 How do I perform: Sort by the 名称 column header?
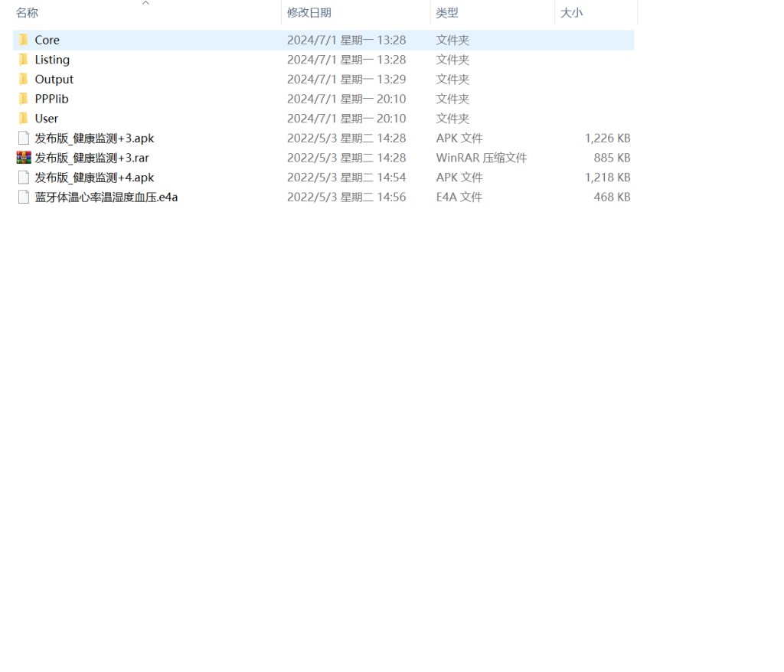(28, 13)
